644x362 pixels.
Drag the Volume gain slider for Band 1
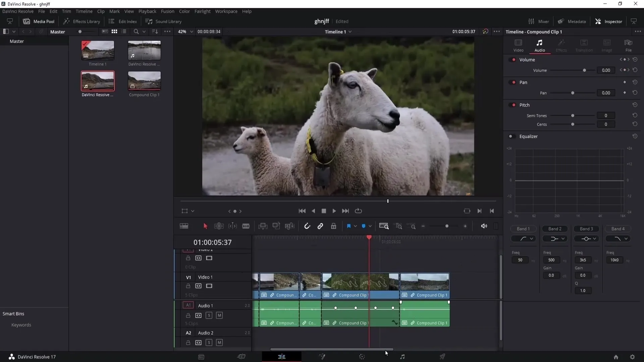pyautogui.click(x=520, y=275)
